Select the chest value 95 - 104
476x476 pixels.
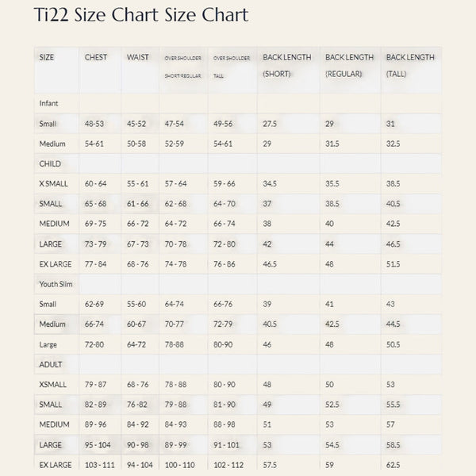tap(98, 445)
